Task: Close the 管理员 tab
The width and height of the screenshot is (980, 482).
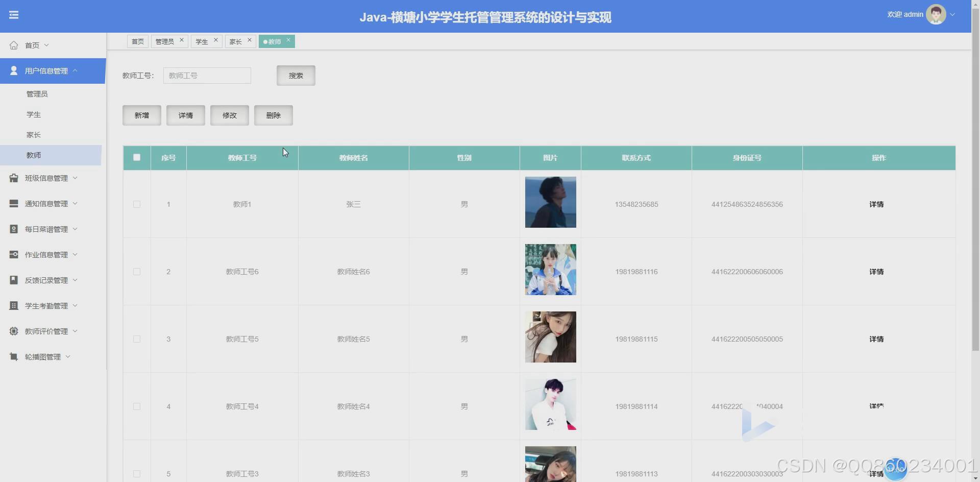Action: (181, 40)
